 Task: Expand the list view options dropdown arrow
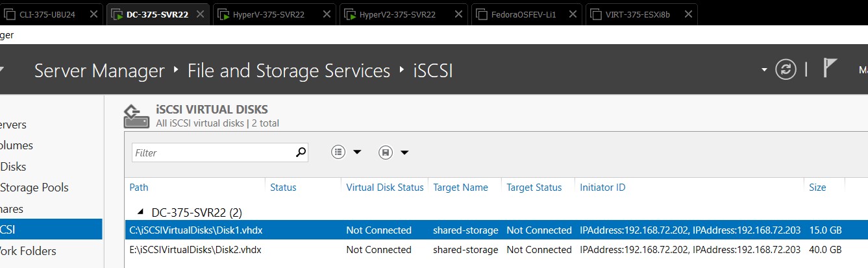pos(357,152)
